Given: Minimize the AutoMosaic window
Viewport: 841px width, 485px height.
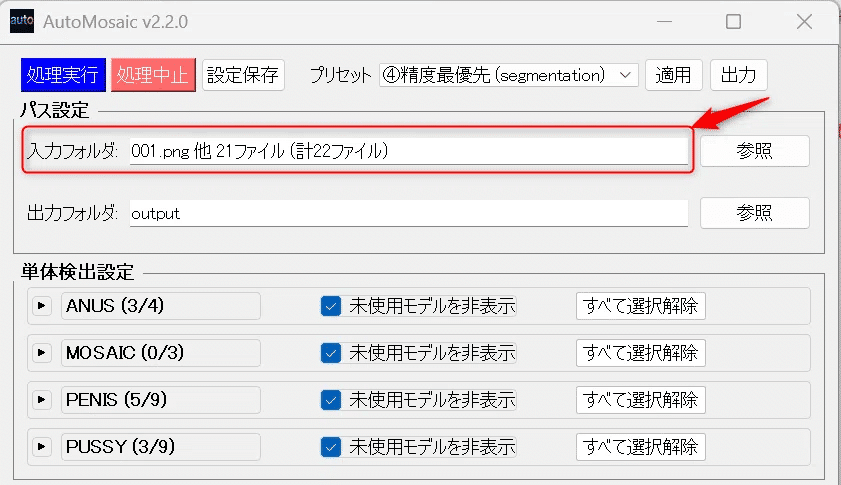Looking at the screenshot, I should tap(665, 21).
